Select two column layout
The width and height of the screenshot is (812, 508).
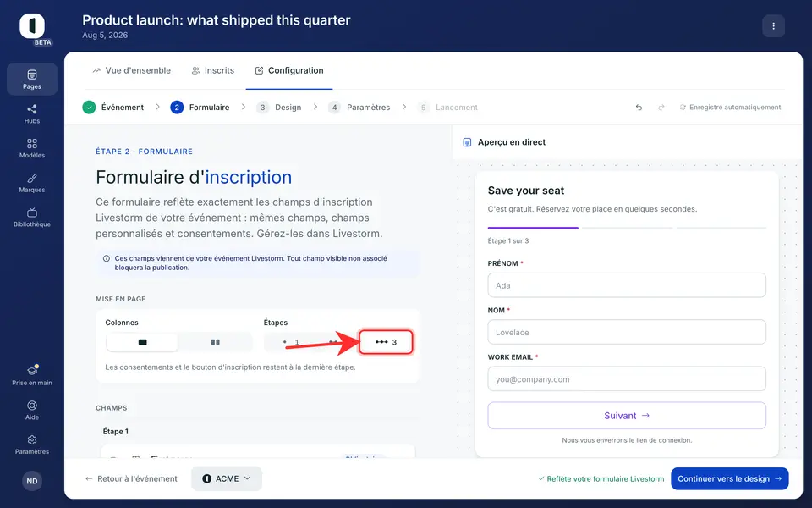(216, 342)
